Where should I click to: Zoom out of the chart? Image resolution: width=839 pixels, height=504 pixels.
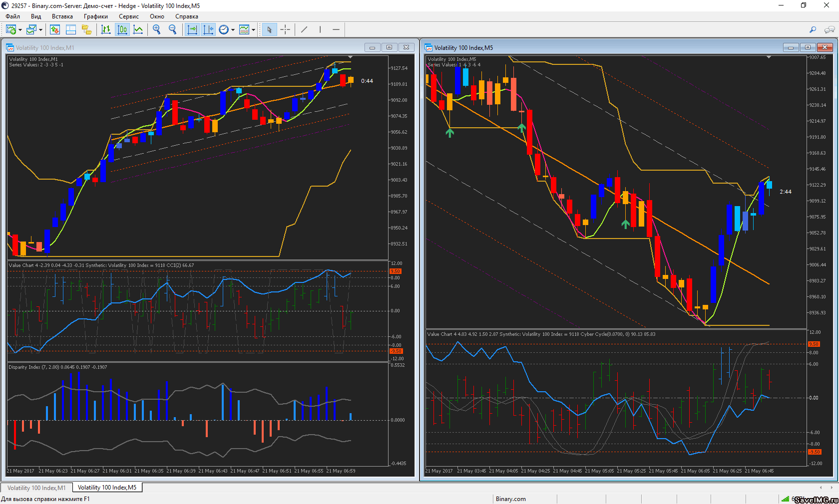coord(173,30)
